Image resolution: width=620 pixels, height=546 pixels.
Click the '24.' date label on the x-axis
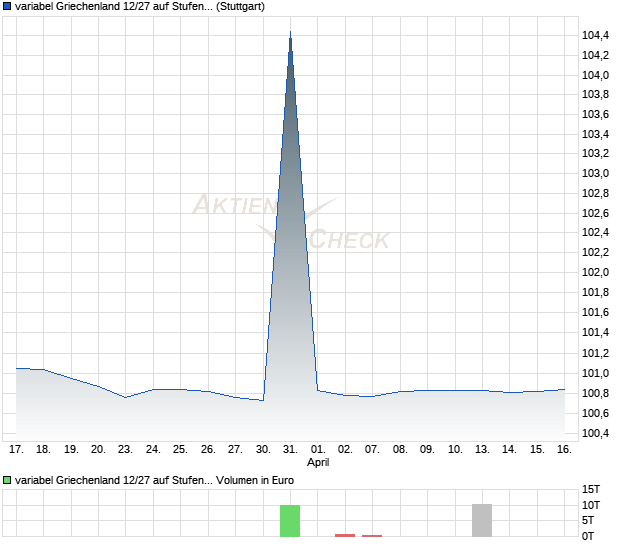pos(153,450)
